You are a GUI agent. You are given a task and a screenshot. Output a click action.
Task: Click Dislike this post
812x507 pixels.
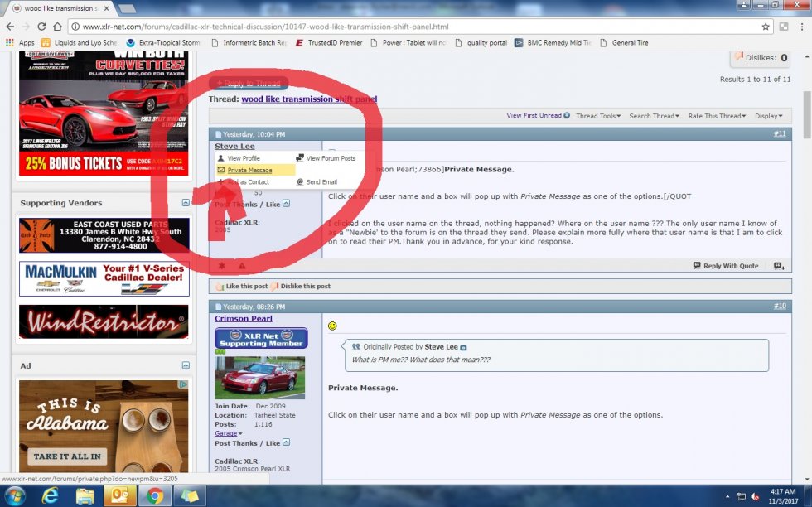coord(301,286)
